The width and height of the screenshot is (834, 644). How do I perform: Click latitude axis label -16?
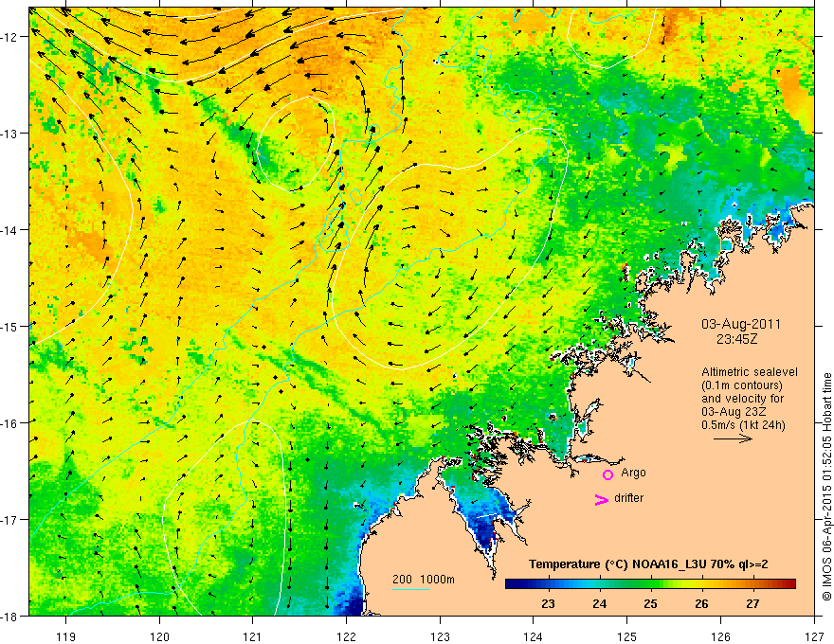click(x=10, y=423)
